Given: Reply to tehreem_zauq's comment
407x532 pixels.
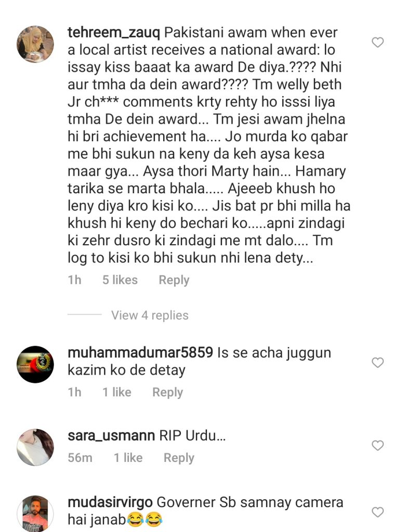Looking at the screenshot, I should 174,280.
